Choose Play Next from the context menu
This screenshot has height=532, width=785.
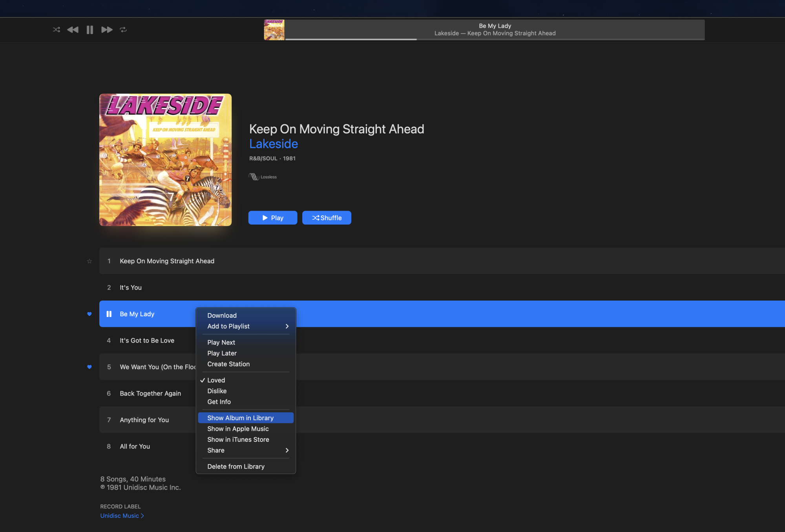click(x=221, y=343)
